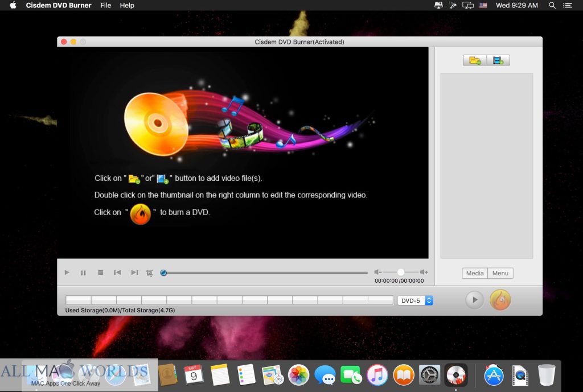
Task: Click the add video file button
Action: [x=498, y=60]
